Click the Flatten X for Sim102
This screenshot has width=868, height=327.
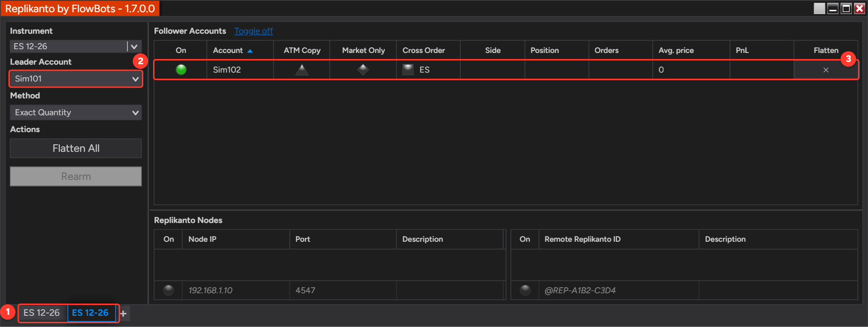[x=826, y=70]
